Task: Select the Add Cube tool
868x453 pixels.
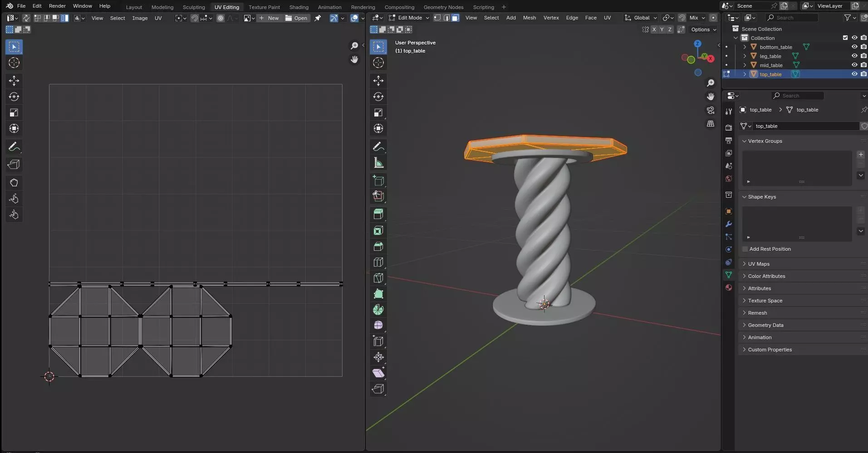Action: (378, 180)
